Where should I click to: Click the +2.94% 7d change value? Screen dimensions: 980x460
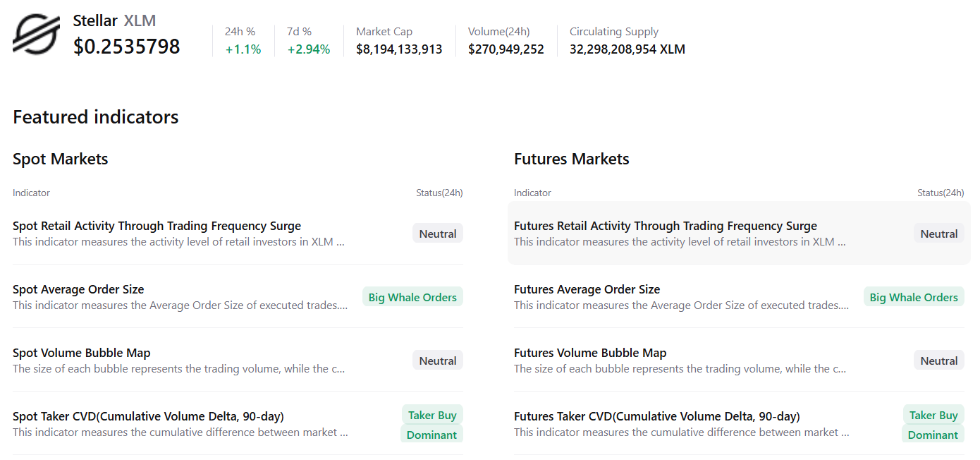[x=308, y=49]
